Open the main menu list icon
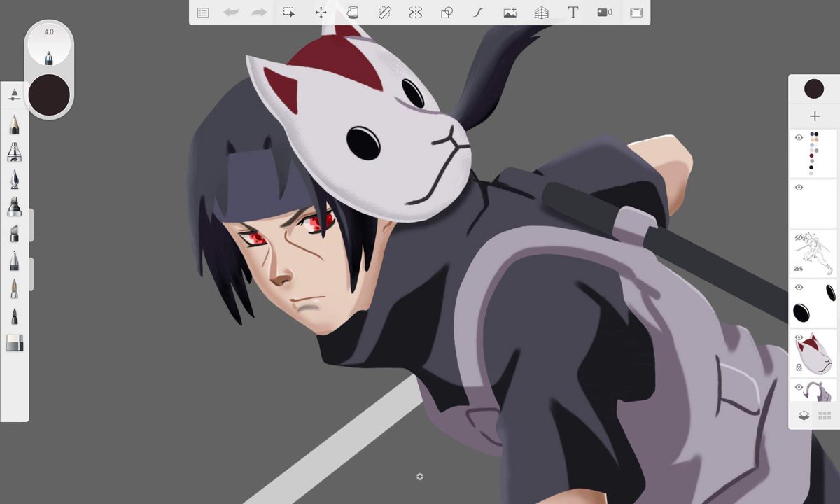Screen dimensions: 840x504 tap(203, 13)
